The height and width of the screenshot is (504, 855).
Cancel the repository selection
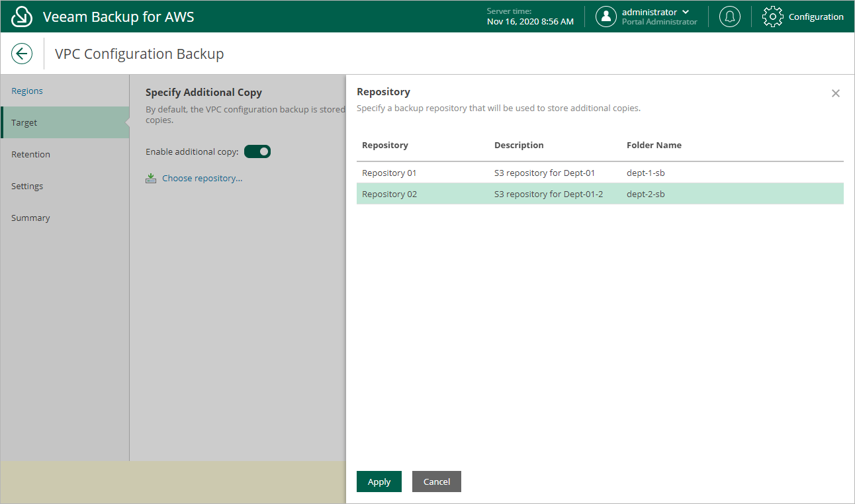click(437, 482)
